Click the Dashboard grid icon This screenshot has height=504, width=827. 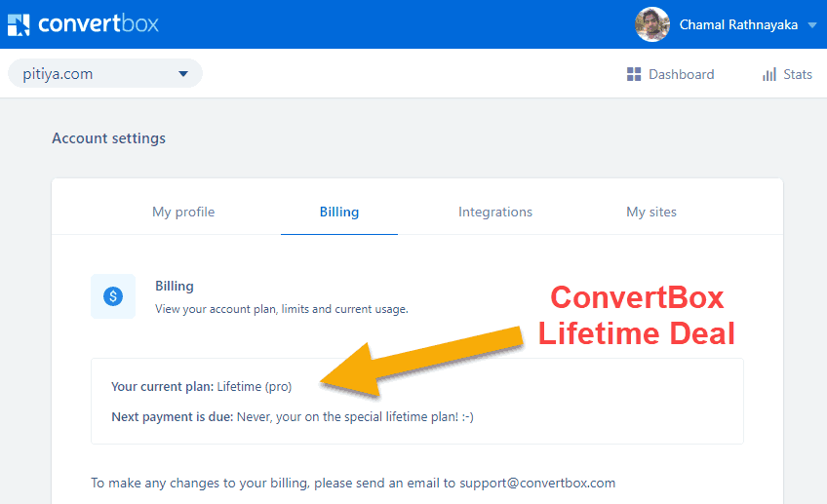(634, 74)
